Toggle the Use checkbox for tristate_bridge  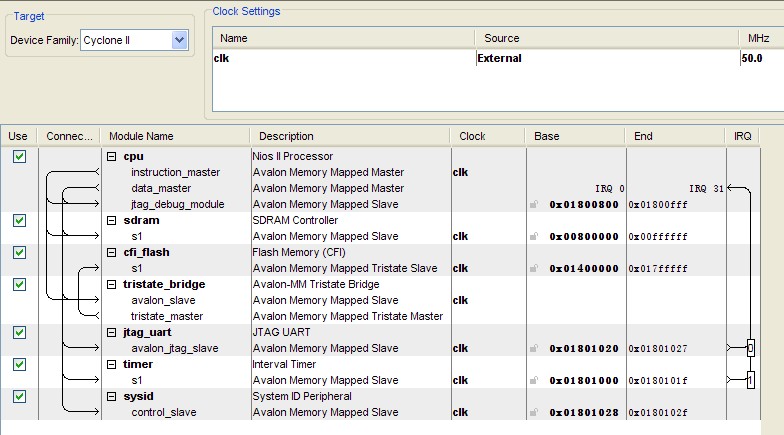tap(19, 285)
